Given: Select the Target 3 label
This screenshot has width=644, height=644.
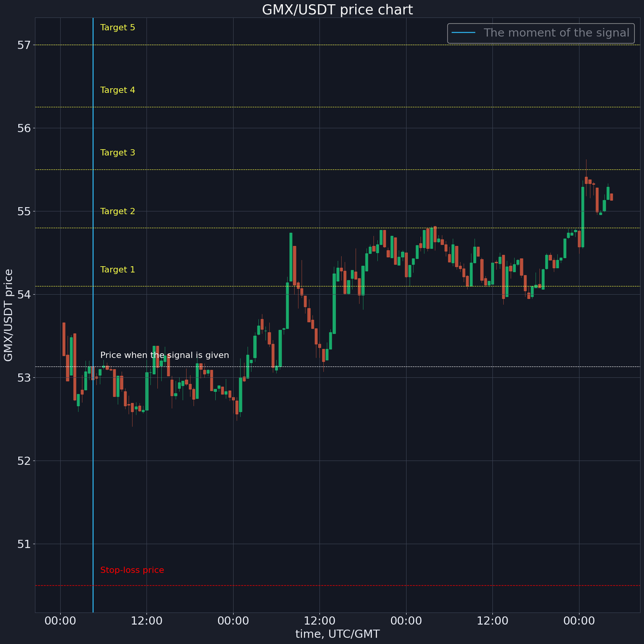Looking at the screenshot, I should pyautogui.click(x=117, y=152).
